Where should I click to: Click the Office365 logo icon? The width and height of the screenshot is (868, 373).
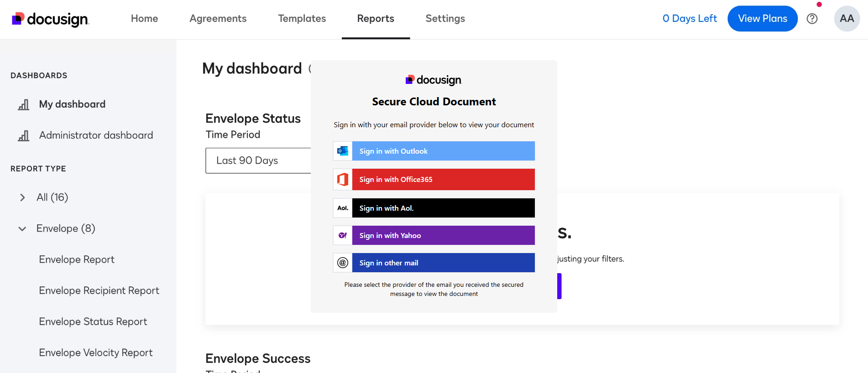pos(343,179)
